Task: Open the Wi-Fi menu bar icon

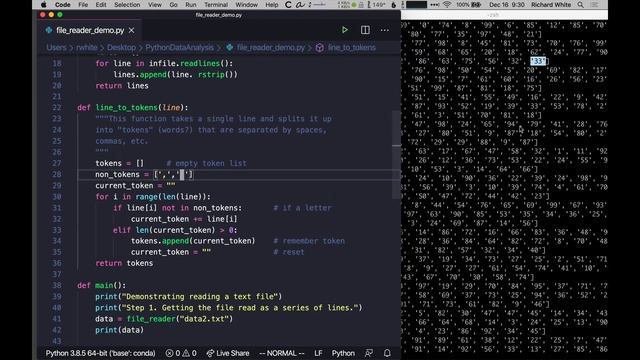Action: click(447, 5)
